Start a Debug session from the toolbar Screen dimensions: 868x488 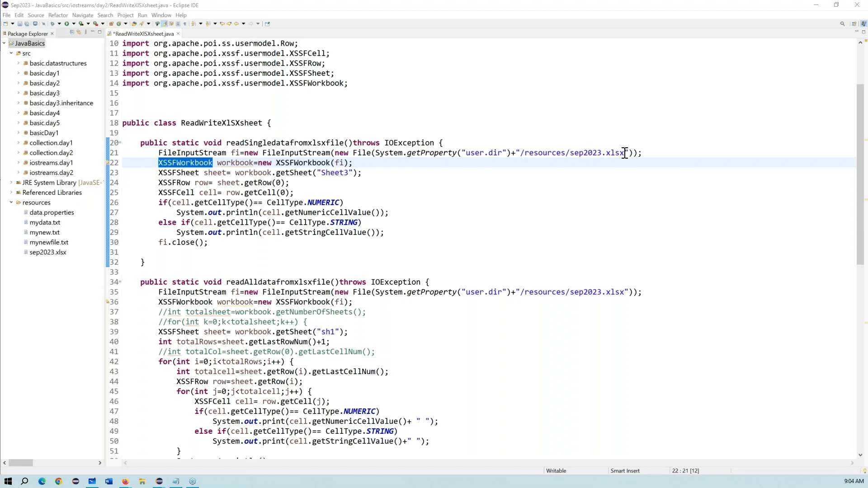[53, 23]
